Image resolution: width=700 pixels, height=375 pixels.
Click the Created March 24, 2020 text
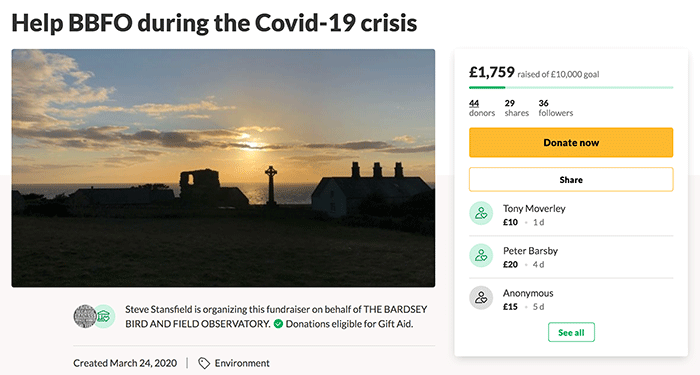(x=125, y=363)
